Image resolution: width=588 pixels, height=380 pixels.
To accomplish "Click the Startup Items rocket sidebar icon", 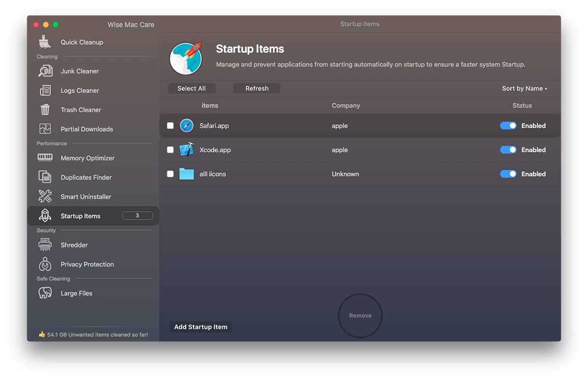I will click(45, 216).
